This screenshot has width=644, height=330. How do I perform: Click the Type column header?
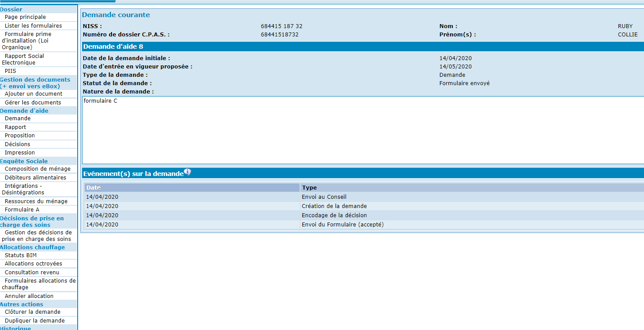tap(472, 188)
